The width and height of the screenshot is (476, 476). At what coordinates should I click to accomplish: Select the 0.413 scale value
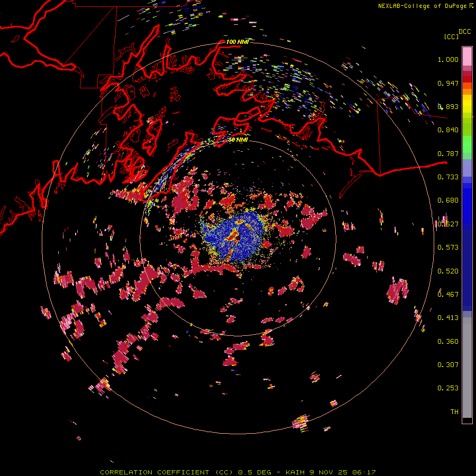pyautogui.click(x=448, y=318)
